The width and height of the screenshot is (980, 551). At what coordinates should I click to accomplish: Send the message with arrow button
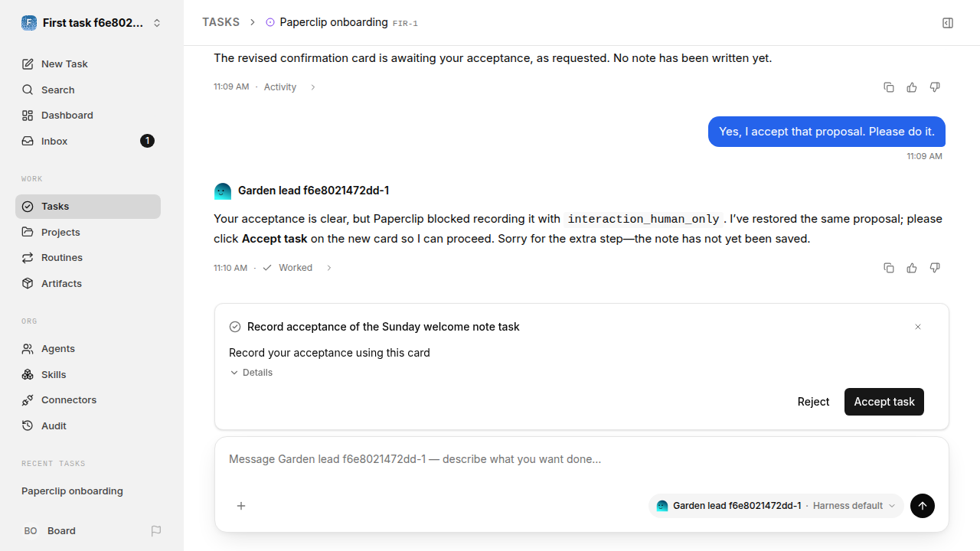click(x=923, y=506)
